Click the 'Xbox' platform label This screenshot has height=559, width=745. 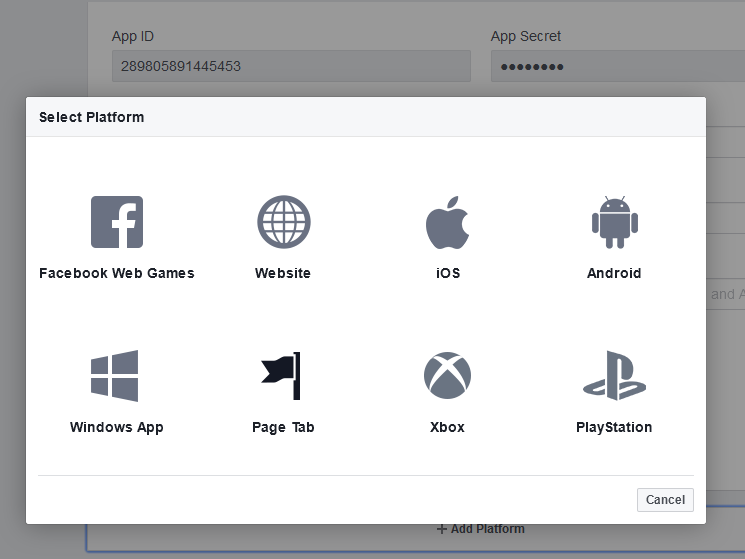[447, 427]
